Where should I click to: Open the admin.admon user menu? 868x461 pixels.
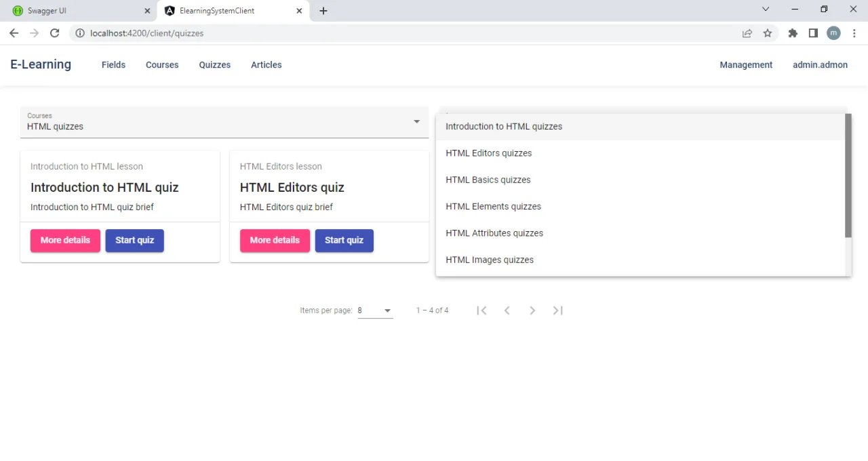[820, 65]
